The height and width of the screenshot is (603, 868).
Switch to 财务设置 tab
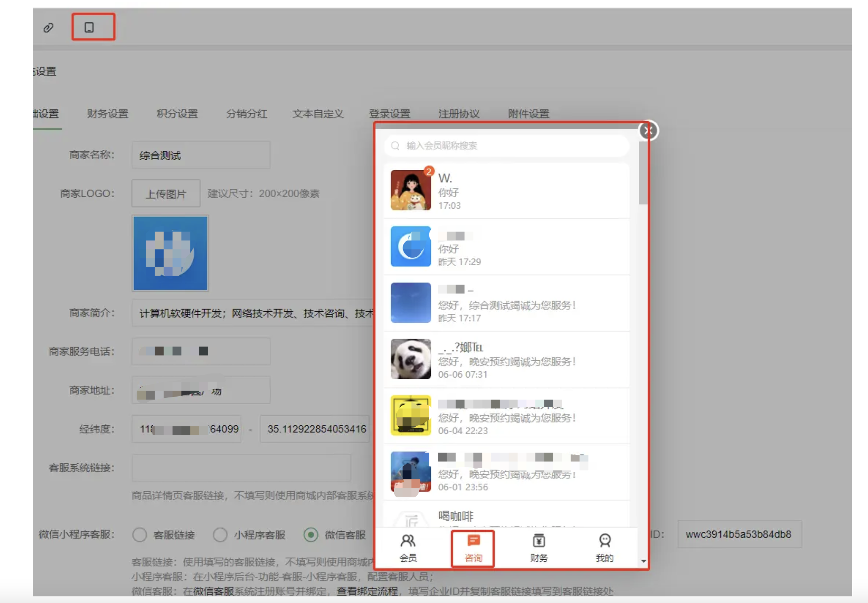(108, 114)
